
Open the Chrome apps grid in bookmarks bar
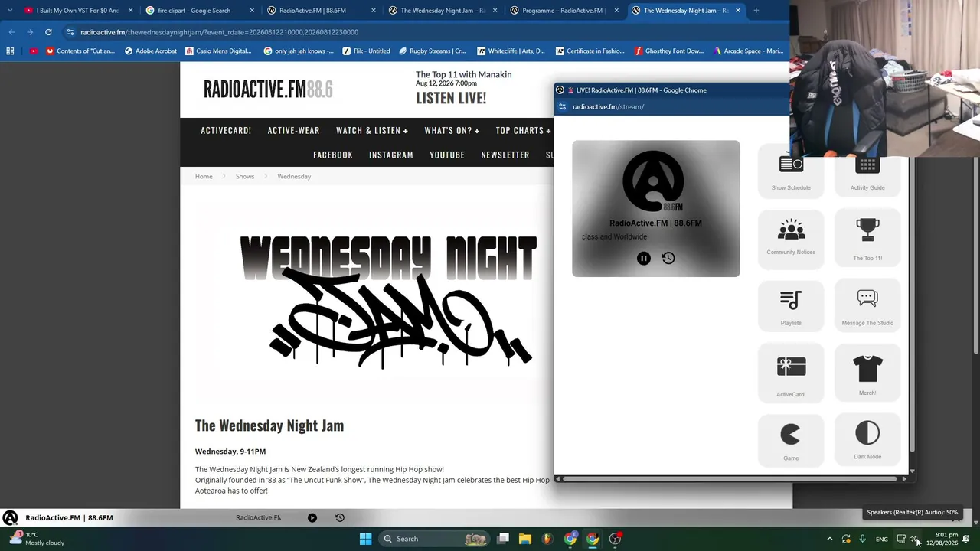10,51
